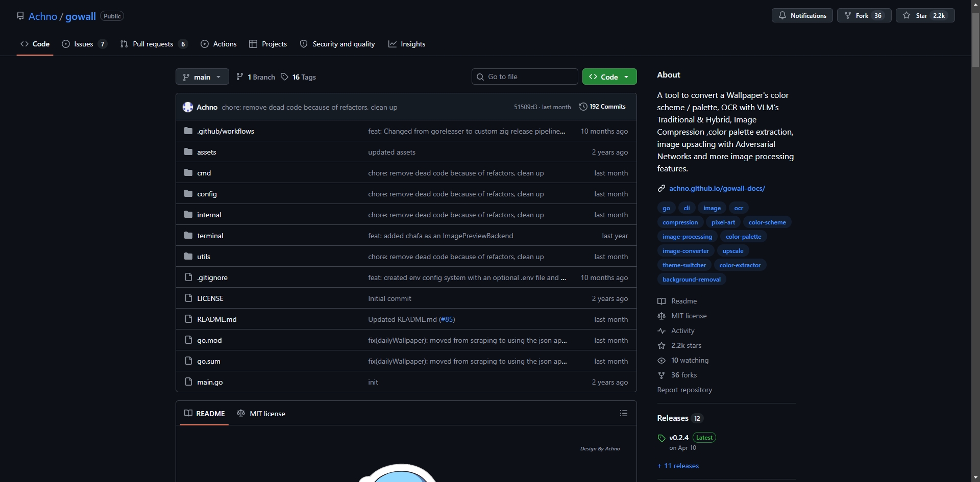Click the repository icon beside Achno

pos(20,16)
